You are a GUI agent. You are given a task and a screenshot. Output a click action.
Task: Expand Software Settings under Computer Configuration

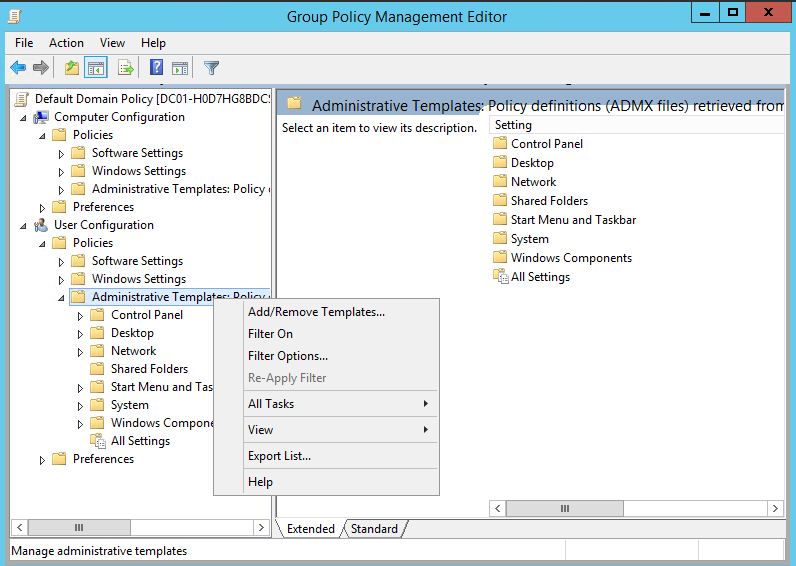click(61, 153)
